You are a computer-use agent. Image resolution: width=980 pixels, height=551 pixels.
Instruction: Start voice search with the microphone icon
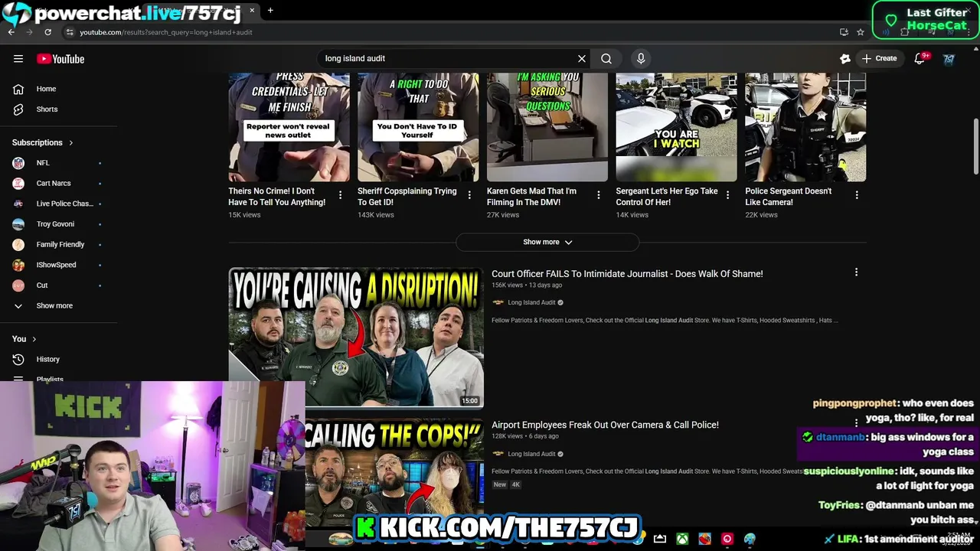641,58
